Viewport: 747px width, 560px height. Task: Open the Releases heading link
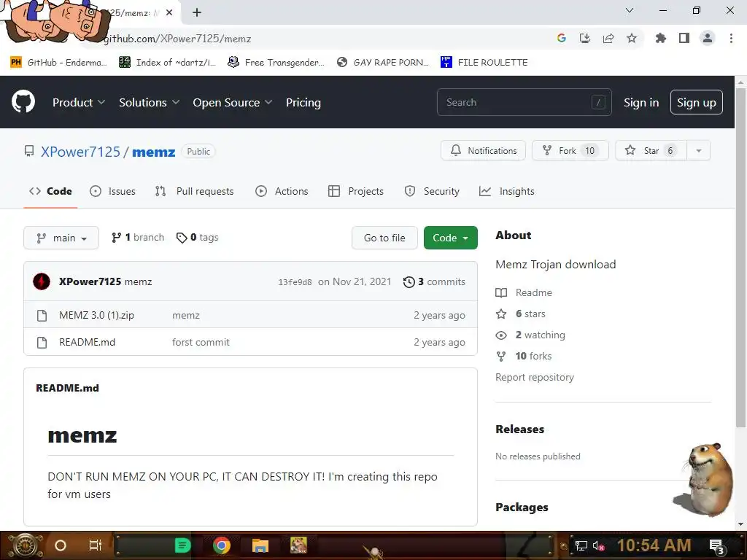pos(519,429)
